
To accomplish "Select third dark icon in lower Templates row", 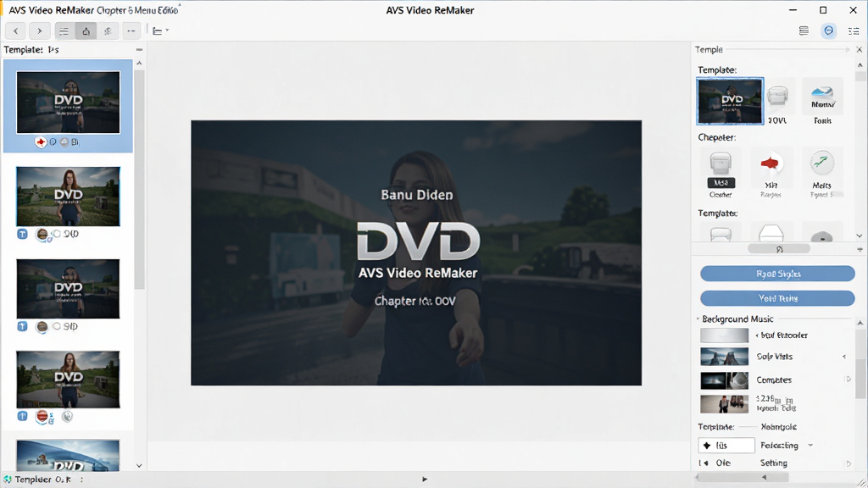I will click(x=822, y=236).
